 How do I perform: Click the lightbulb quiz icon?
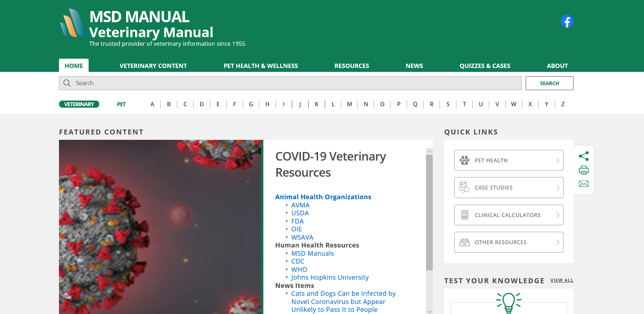click(509, 303)
